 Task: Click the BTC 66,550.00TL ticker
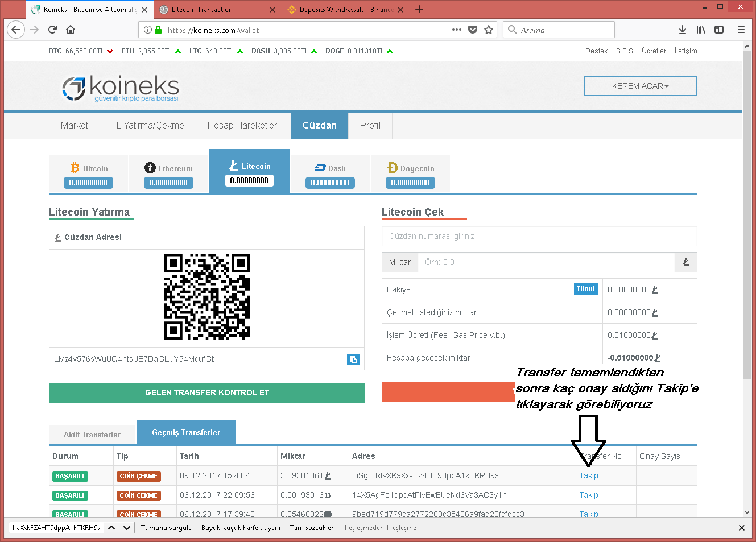click(80, 51)
